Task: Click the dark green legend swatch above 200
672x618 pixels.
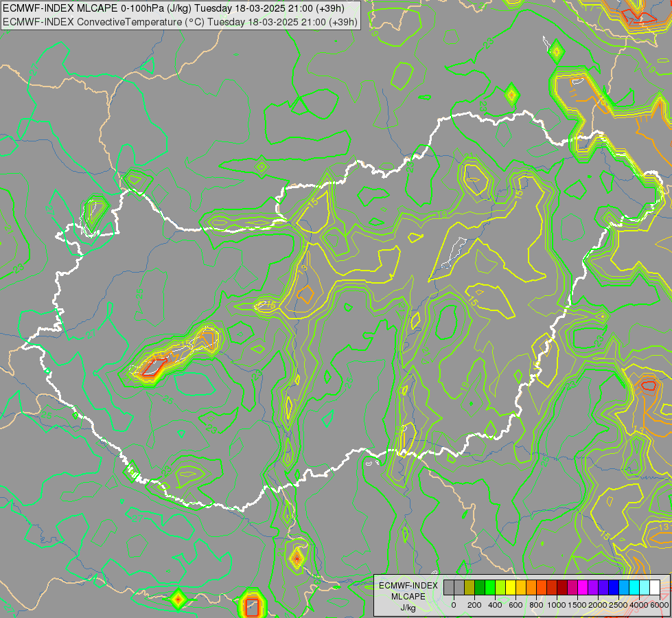Action: pos(480,588)
